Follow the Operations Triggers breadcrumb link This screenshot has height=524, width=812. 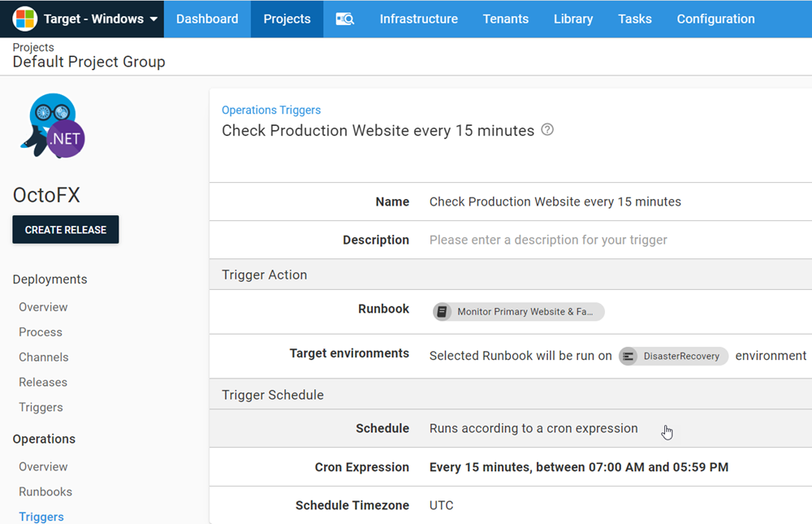[271, 110]
